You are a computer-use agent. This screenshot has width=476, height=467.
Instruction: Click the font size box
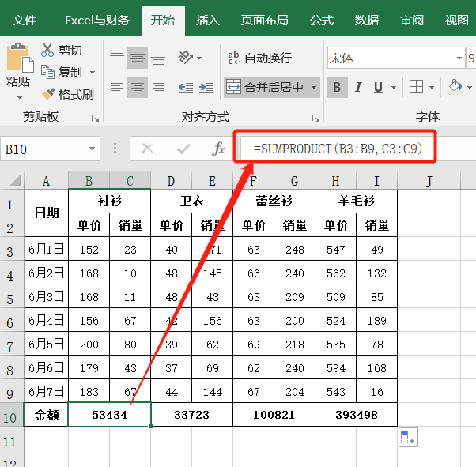470,58
